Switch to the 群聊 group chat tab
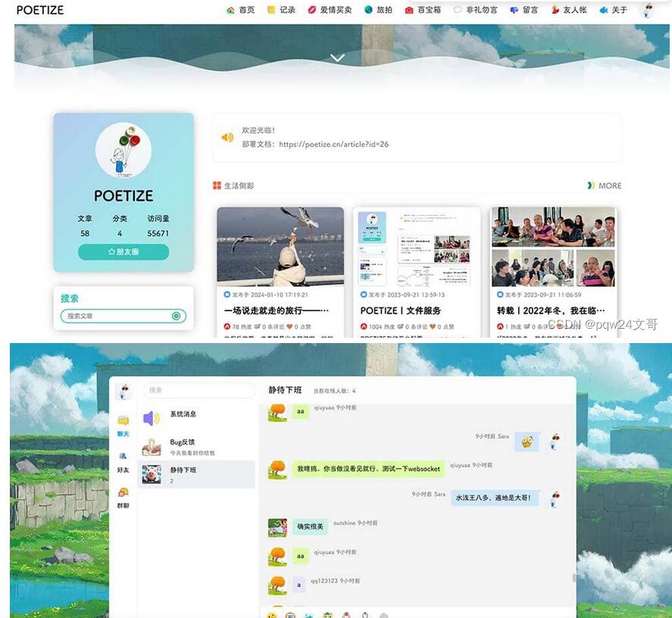The image size is (672, 618). coord(123,497)
